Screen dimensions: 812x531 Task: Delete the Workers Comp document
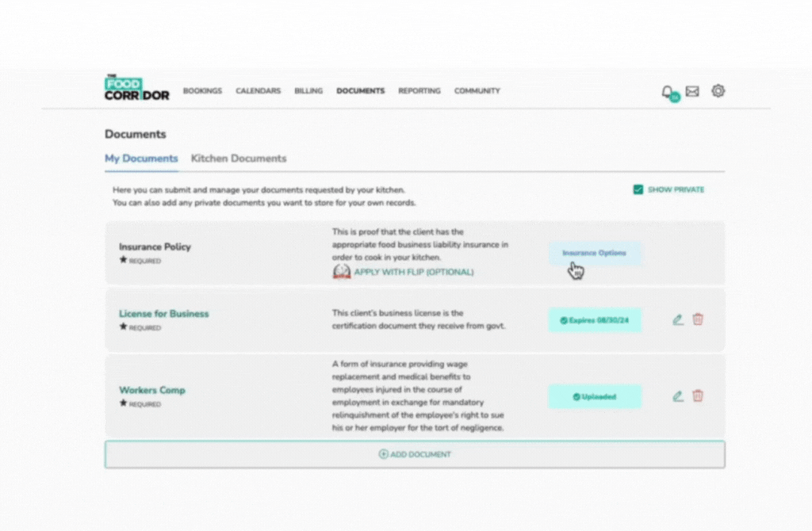coord(698,396)
